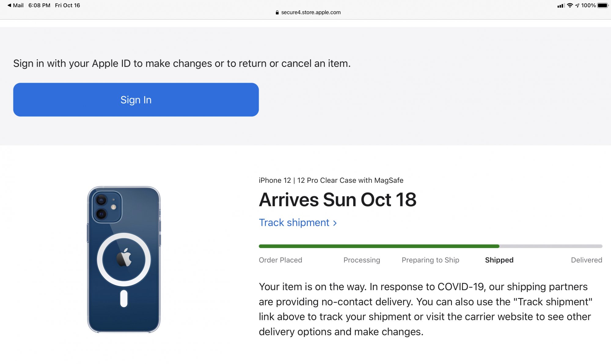Tap the Wi-Fi status icon
611x364 pixels.
570,5
